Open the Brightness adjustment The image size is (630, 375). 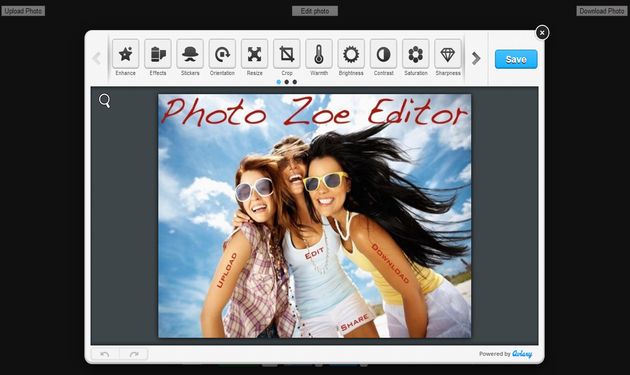(351, 54)
